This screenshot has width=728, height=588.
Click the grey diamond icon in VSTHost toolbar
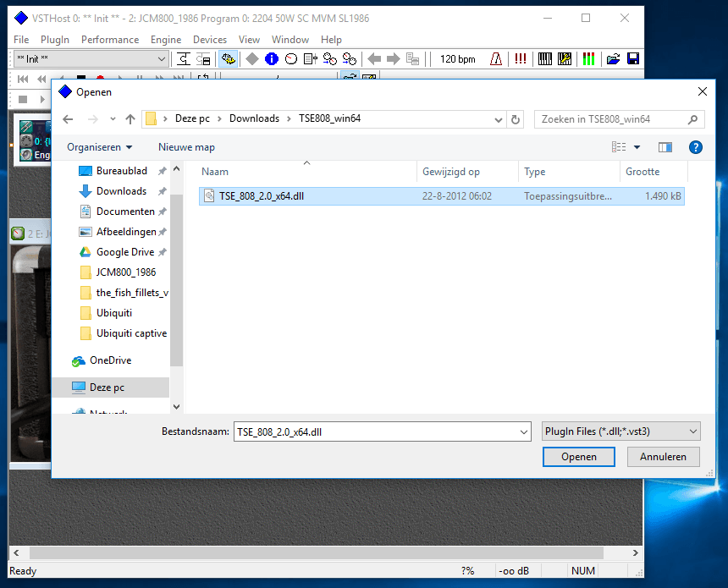[252, 59]
